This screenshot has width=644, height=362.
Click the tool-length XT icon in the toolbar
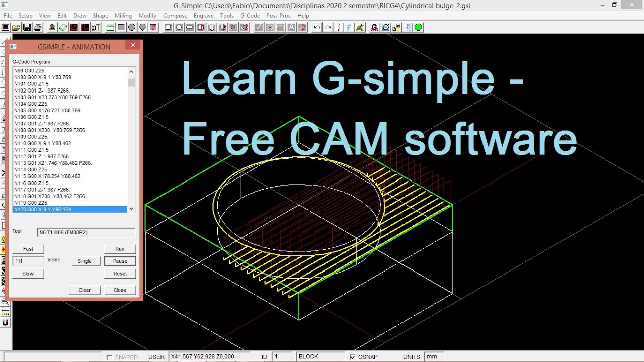(96, 27)
